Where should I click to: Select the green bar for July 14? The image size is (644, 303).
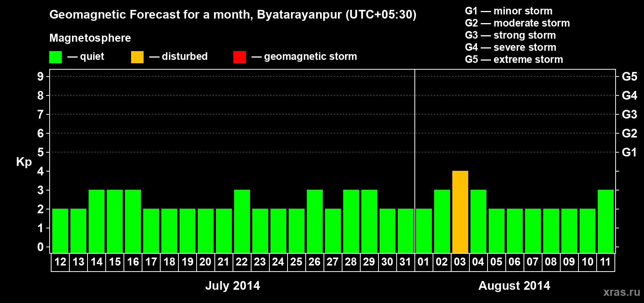point(97,221)
